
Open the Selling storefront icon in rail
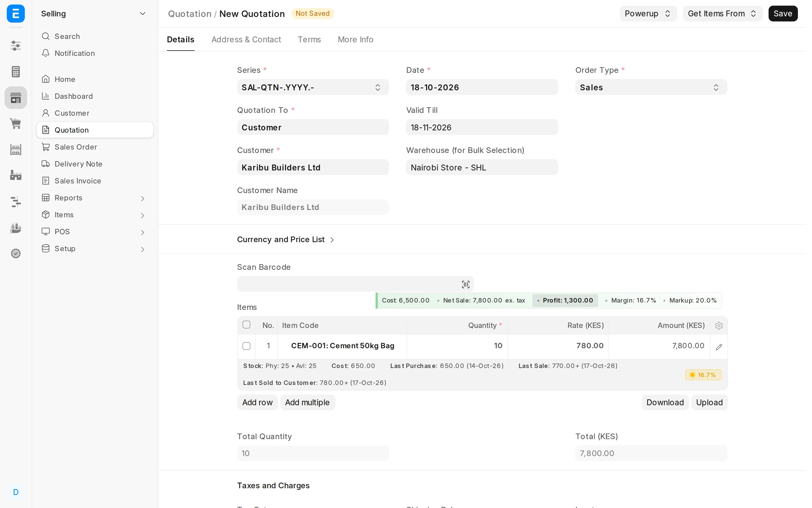tap(16, 97)
